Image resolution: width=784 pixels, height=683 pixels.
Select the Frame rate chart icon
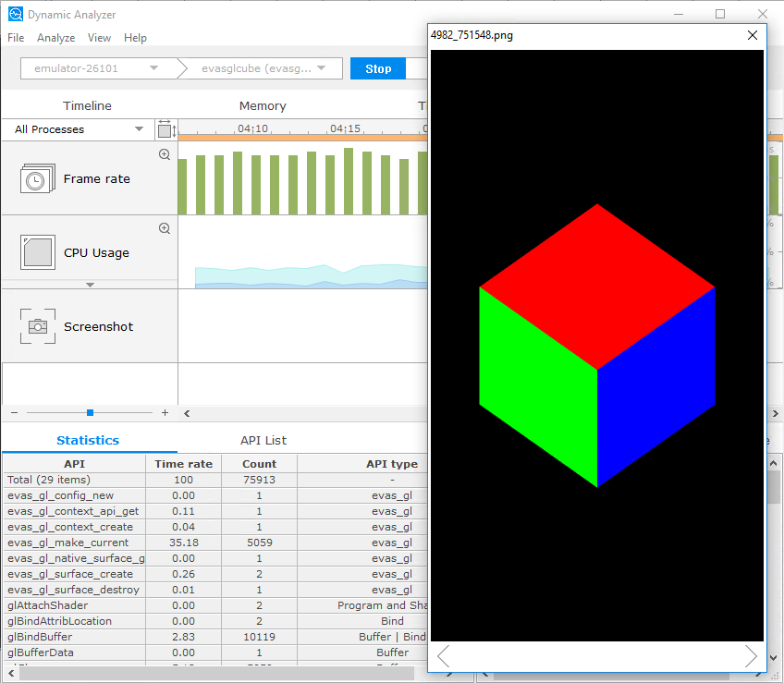point(37,178)
